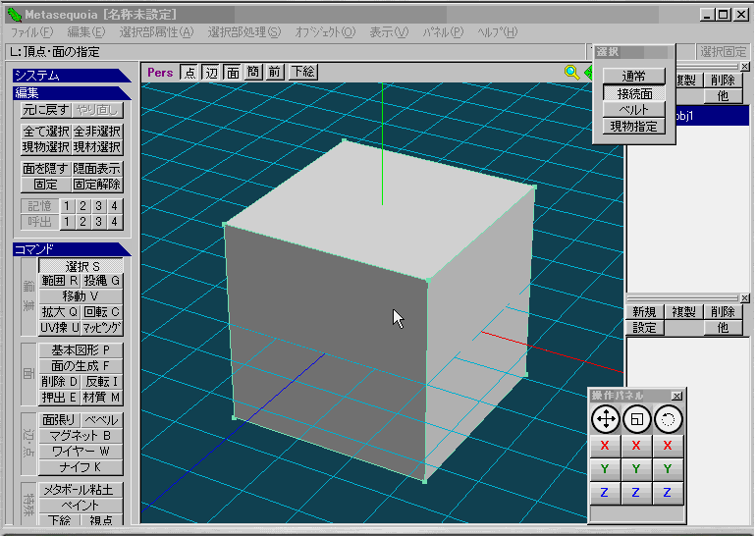Click 削除 in the object panel
Screen dimensions: 756x536
tap(723, 80)
